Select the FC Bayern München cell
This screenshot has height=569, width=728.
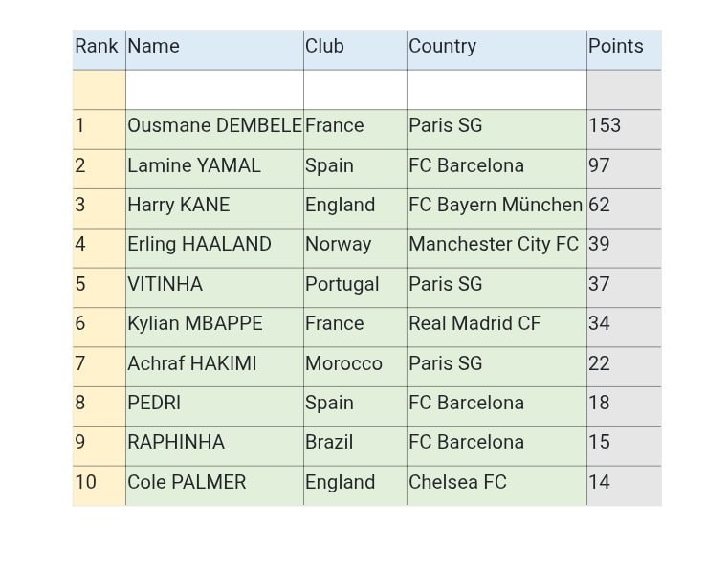tap(496, 206)
